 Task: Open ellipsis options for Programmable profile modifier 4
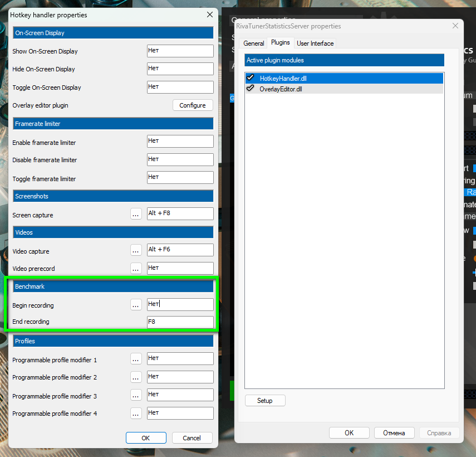136,413
